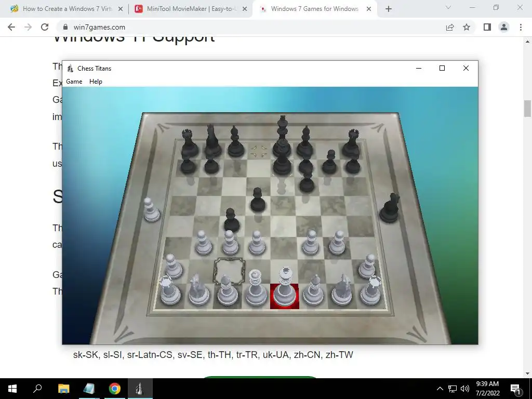Viewport: 532px width, 399px height.
Task: Select the white rook in the left corner
Action: click(x=170, y=290)
